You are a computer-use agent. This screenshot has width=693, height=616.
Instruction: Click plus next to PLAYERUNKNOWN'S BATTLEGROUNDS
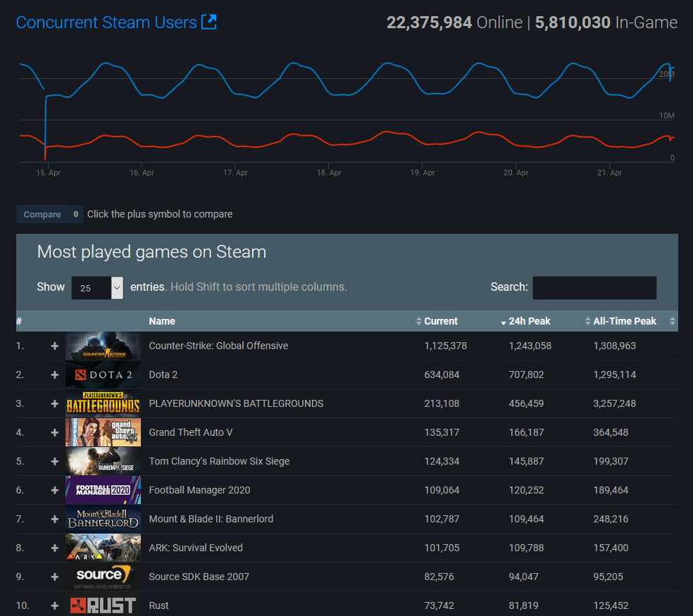[55, 403]
